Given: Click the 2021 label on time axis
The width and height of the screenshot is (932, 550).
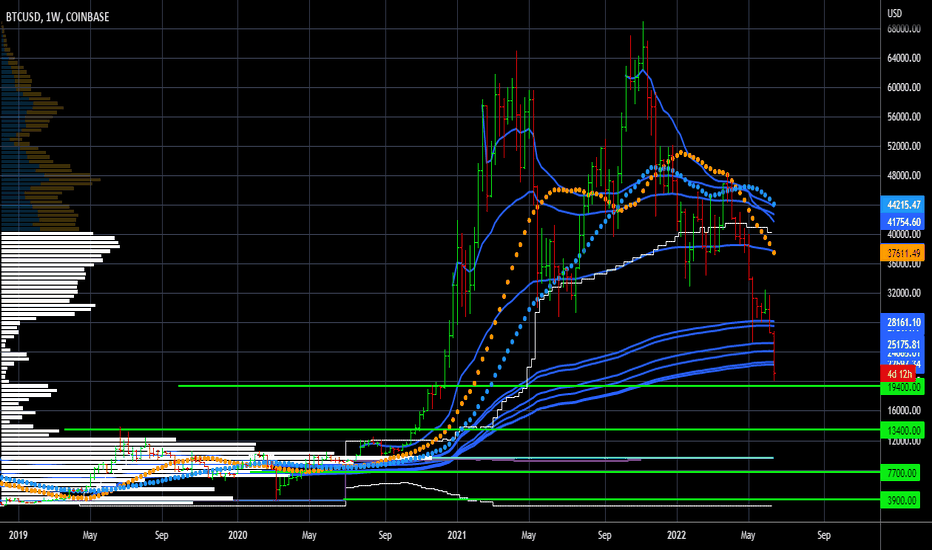Looking at the screenshot, I should tap(457, 535).
